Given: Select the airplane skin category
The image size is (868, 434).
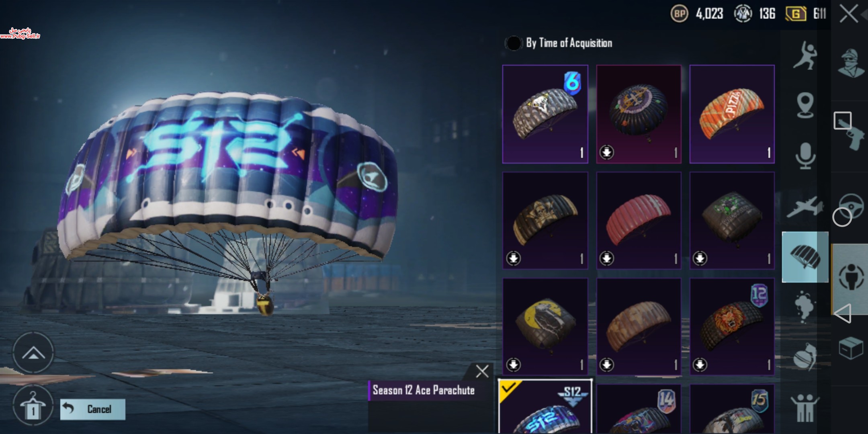Looking at the screenshot, I should click(x=805, y=207).
